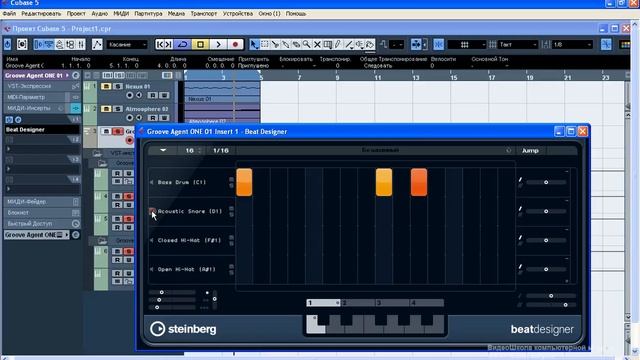Preview the Open Hi-Hat (A#1) lane speaker

(152, 269)
